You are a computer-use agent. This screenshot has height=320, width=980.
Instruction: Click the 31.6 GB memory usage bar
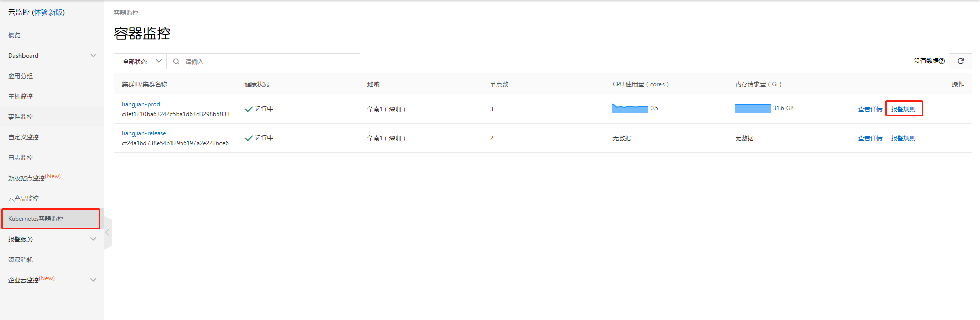click(x=752, y=108)
